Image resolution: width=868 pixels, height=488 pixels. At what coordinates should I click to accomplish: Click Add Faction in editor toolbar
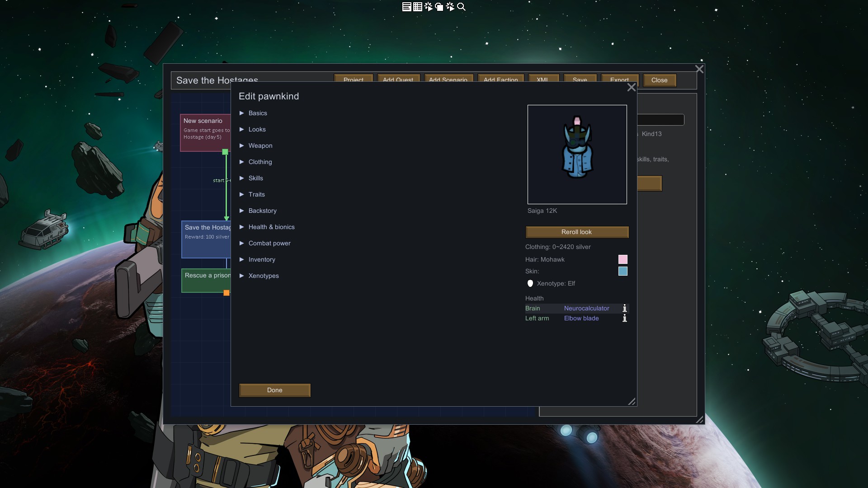coord(500,79)
